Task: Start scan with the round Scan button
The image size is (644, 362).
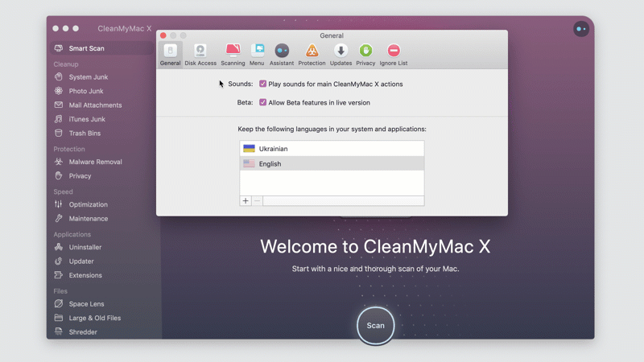Action: click(375, 326)
